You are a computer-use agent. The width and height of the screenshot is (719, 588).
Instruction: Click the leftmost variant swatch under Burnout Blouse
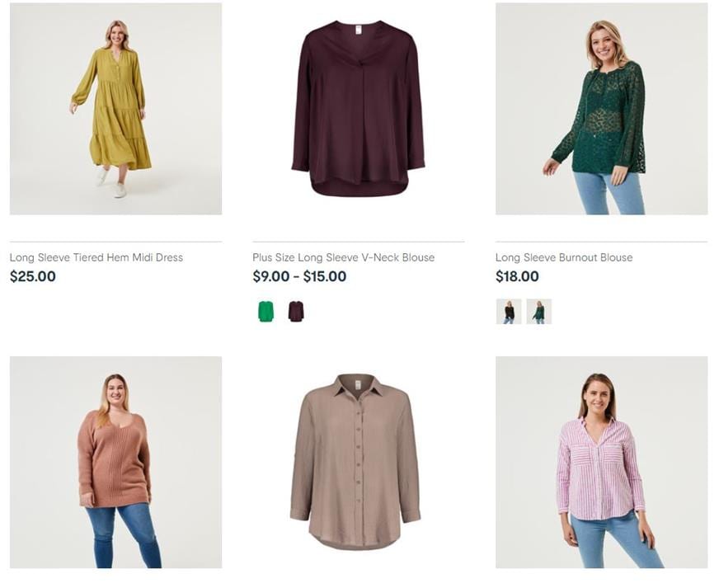[x=509, y=313]
